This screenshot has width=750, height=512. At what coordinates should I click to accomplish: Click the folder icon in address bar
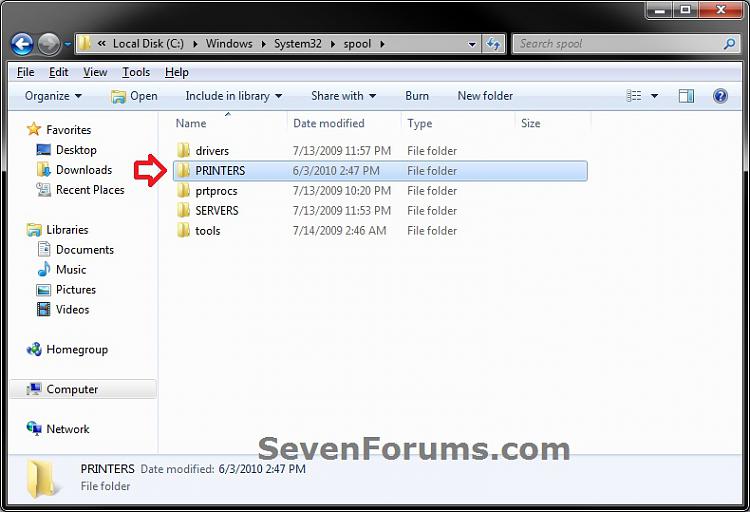point(84,44)
